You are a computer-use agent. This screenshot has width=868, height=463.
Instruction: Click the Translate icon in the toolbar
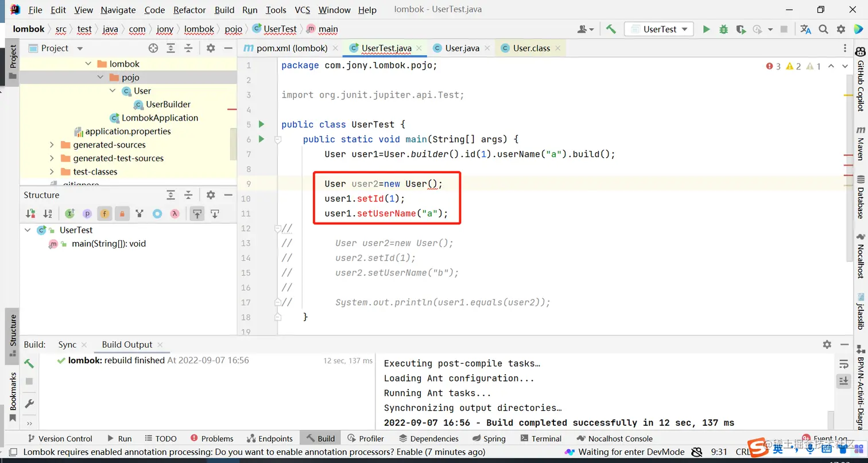click(x=805, y=29)
